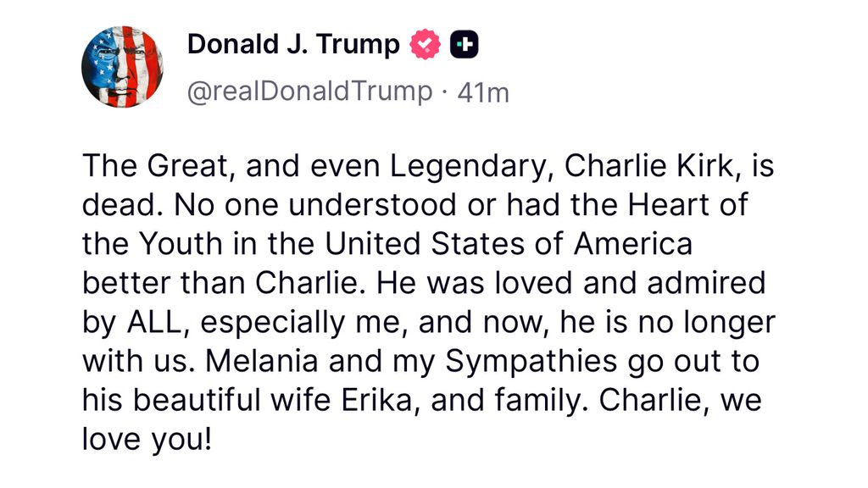868x488 pixels.
Task: Open the Donald J. Trump display name
Action: pos(293,45)
